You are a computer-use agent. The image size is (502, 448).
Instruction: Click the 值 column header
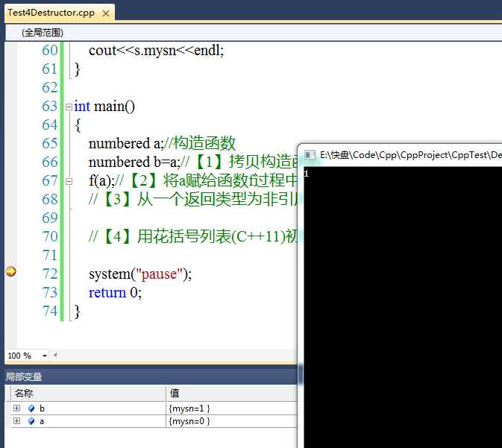point(232,393)
